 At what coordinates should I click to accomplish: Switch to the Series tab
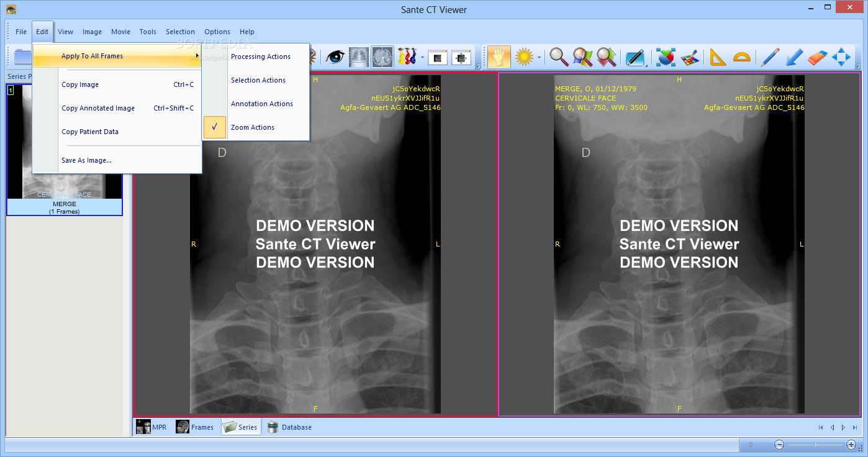tap(240, 427)
